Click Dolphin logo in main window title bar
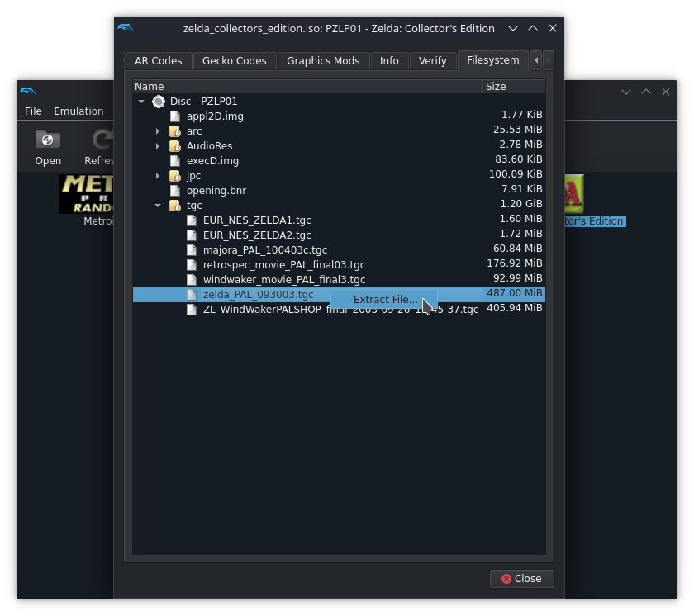 click(x=28, y=92)
